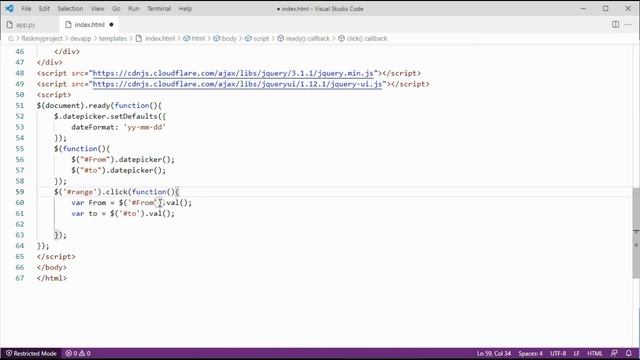The height and width of the screenshot is (360, 640).
Task: Open the jquery.min.js CDN link
Action: coord(233,73)
